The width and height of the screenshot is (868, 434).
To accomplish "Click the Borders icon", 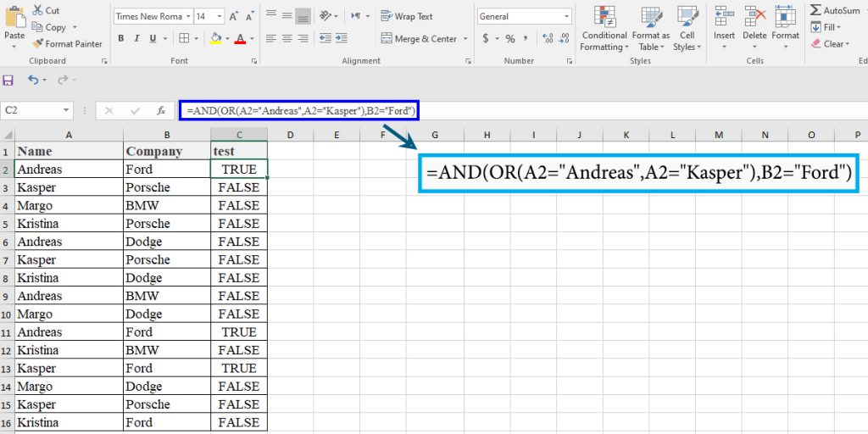I will point(182,38).
